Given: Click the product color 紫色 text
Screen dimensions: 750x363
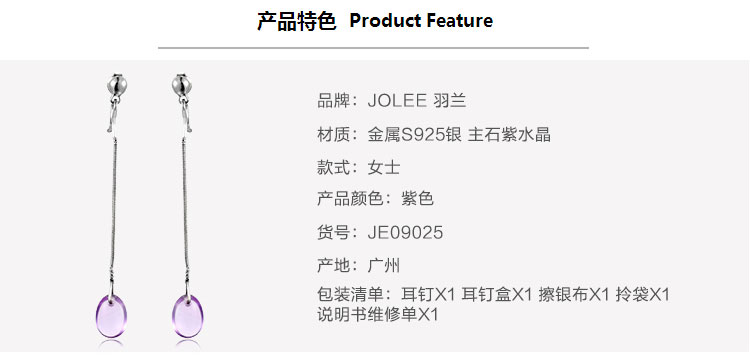Looking at the screenshot, I should (417, 198).
